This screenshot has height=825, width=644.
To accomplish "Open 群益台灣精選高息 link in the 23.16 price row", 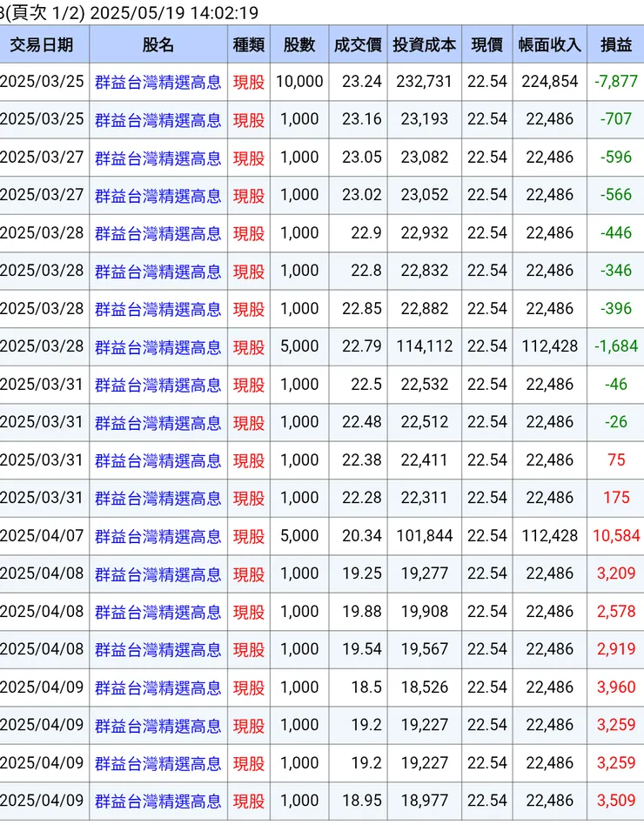I will pos(158,120).
